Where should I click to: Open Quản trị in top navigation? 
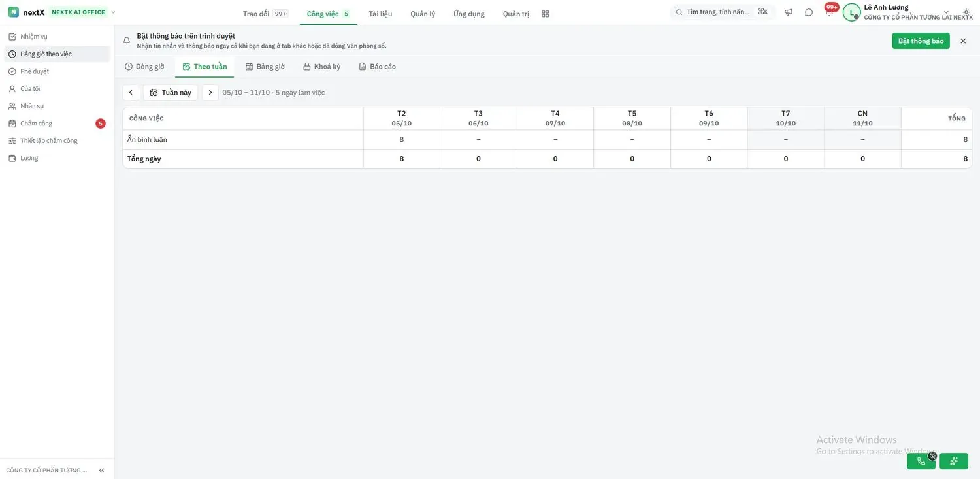516,14
